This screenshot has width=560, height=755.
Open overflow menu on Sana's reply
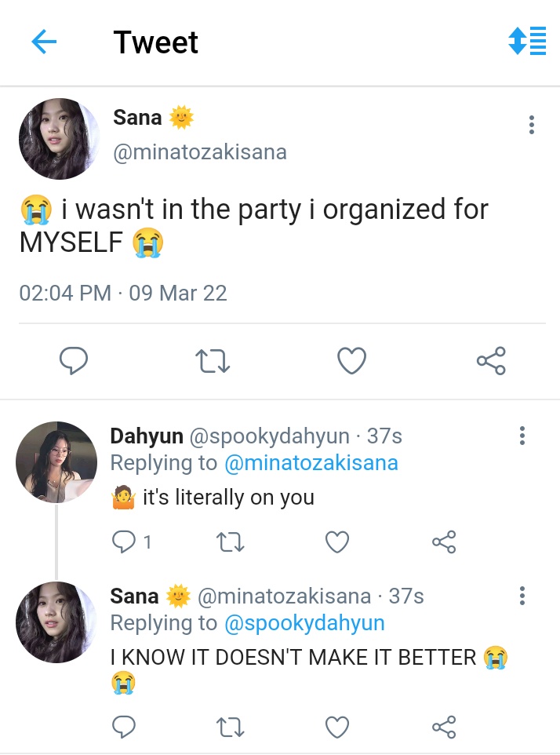[522, 596]
